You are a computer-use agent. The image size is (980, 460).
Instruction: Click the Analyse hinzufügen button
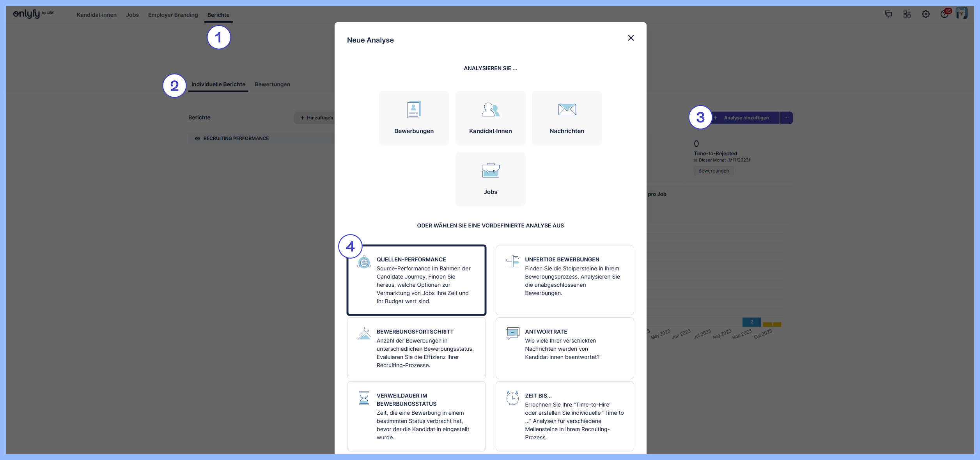[x=746, y=118]
